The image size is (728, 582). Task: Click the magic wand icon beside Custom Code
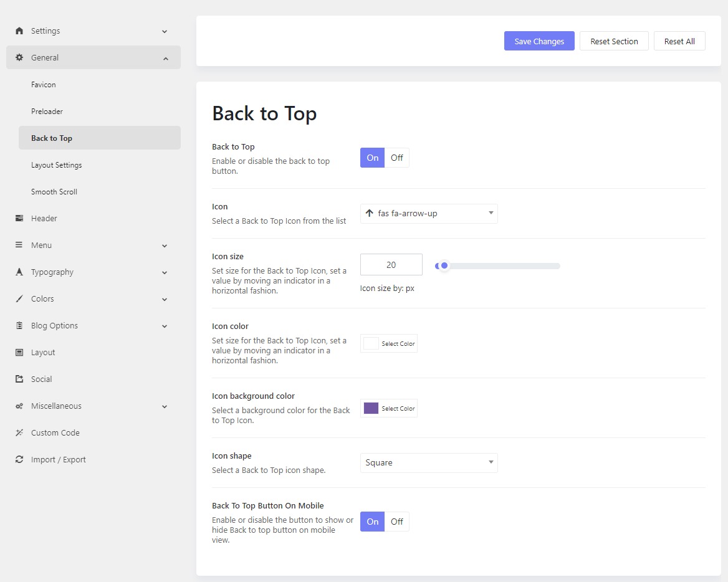click(19, 432)
